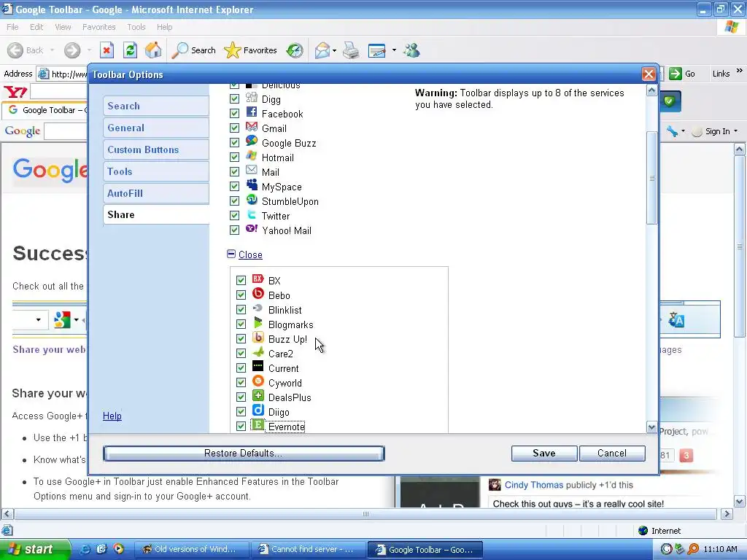Uncheck the Digg checkbox
This screenshot has width=747, height=560.
[x=234, y=99]
